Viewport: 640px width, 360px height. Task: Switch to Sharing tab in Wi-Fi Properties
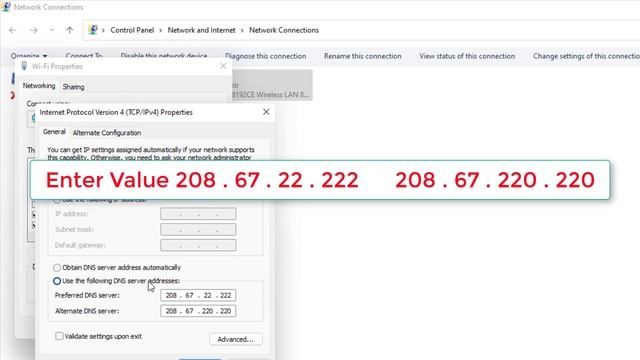click(73, 87)
